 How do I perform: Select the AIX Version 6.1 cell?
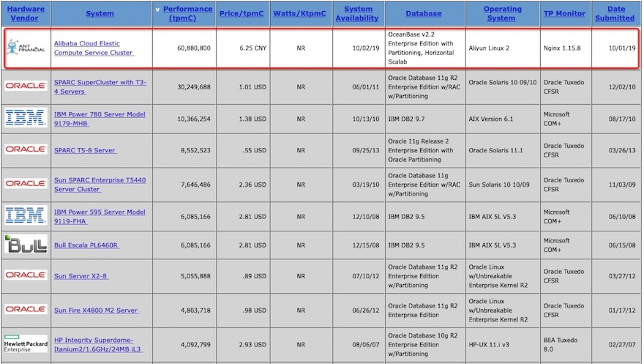click(491, 119)
